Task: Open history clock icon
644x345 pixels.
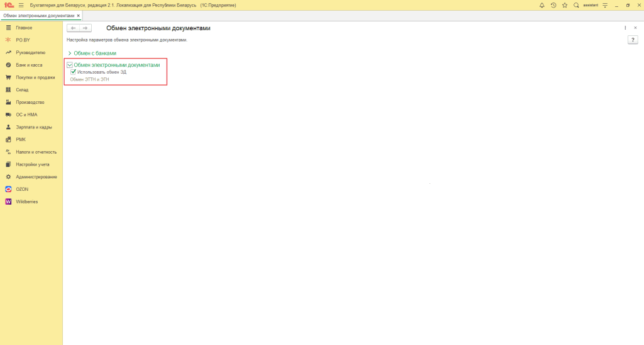Action: click(553, 5)
